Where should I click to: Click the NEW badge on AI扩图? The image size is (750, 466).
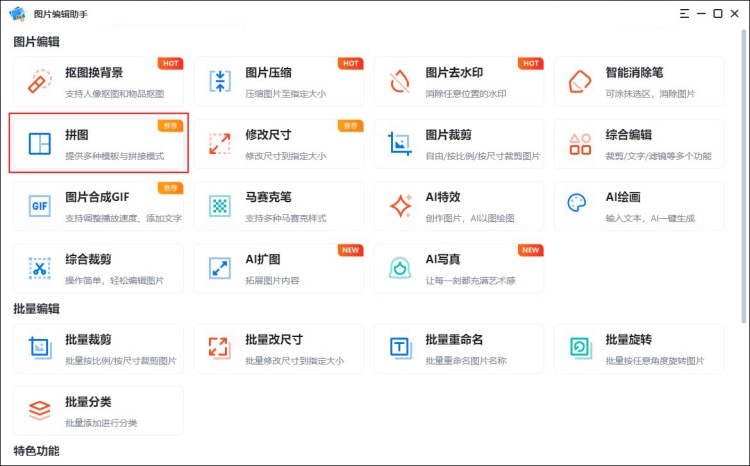(x=351, y=250)
